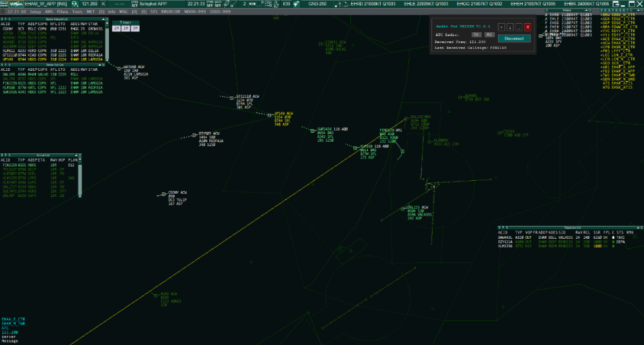The image size is (644, 345).
Task: Click the up arrow icon in Audio window
Action: pyautogui.click(x=502, y=27)
